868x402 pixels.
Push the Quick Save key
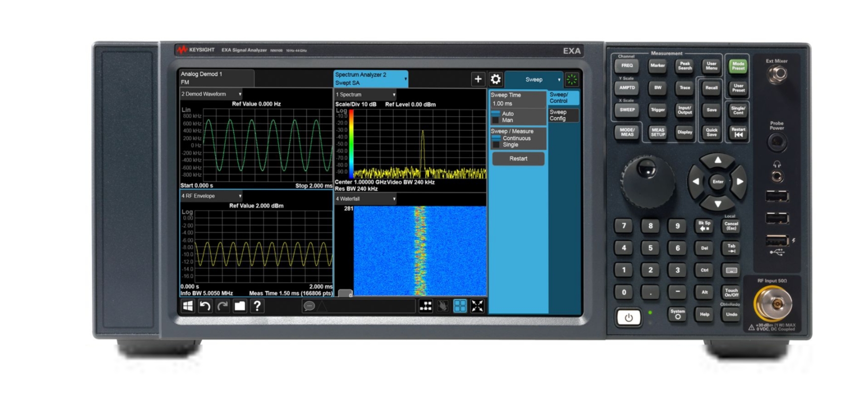tap(711, 132)
